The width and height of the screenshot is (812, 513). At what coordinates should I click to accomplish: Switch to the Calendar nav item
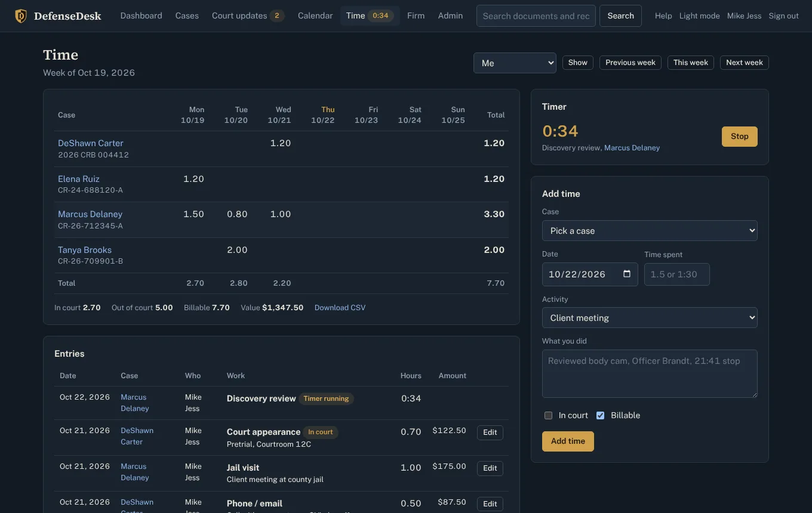click(315, 16)
